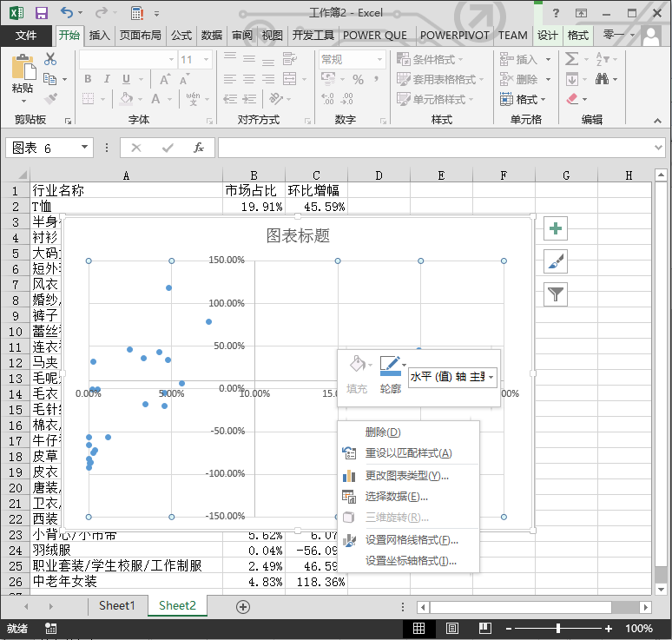
Task: Open the number format dropdown showing 常规
Action: (x=379, y=59)
